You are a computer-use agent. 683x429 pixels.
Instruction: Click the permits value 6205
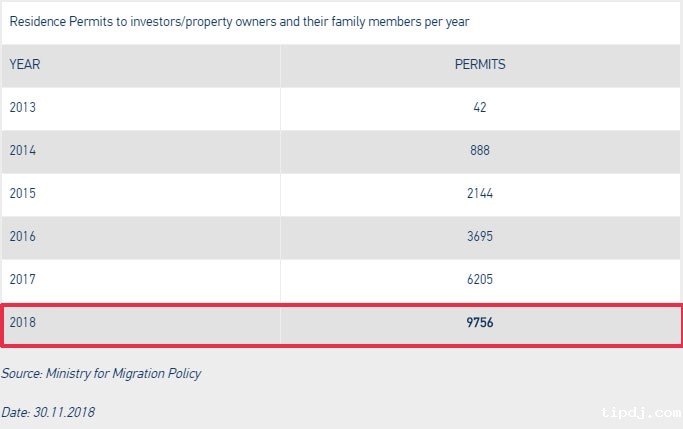[480, 281]
